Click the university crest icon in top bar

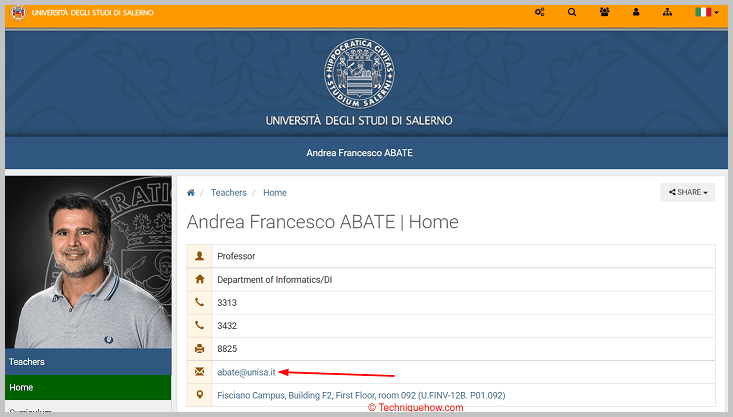click(x=18, y=13)
